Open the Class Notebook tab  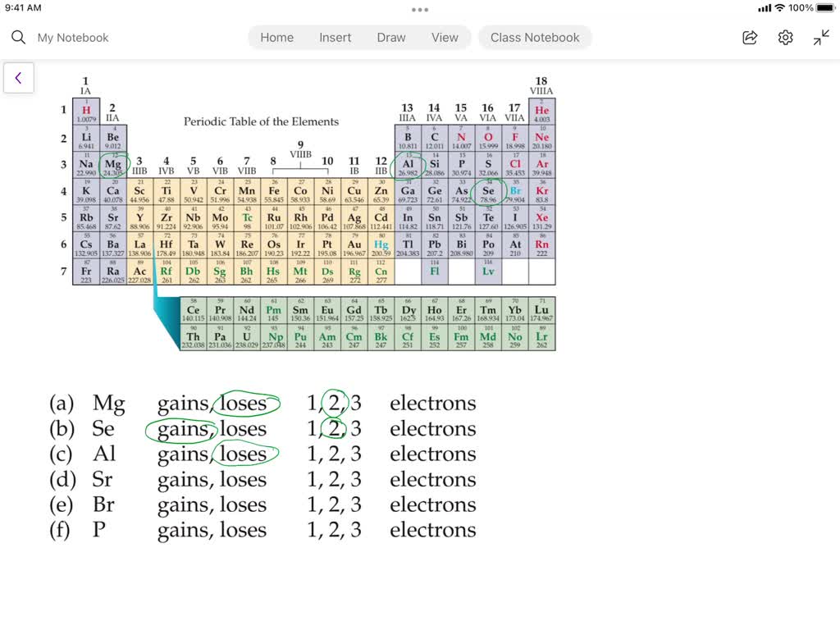coord(535,37)
